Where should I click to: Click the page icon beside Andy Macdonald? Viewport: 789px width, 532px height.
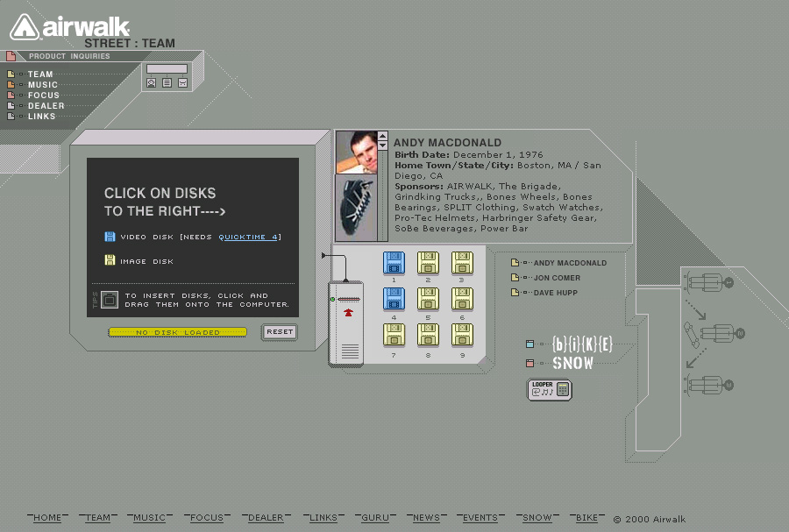[515, 262]
